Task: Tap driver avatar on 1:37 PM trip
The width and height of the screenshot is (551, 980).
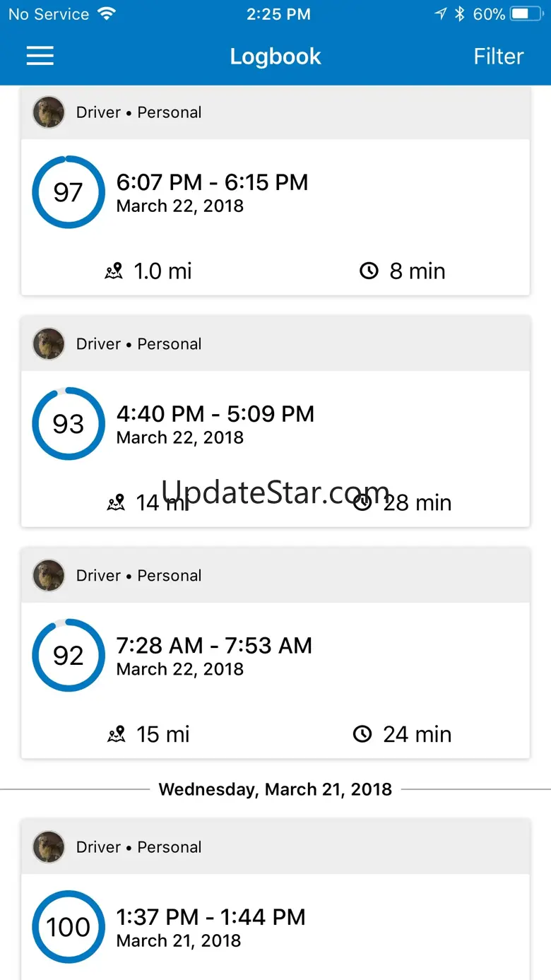Action: tap(49, 847)
